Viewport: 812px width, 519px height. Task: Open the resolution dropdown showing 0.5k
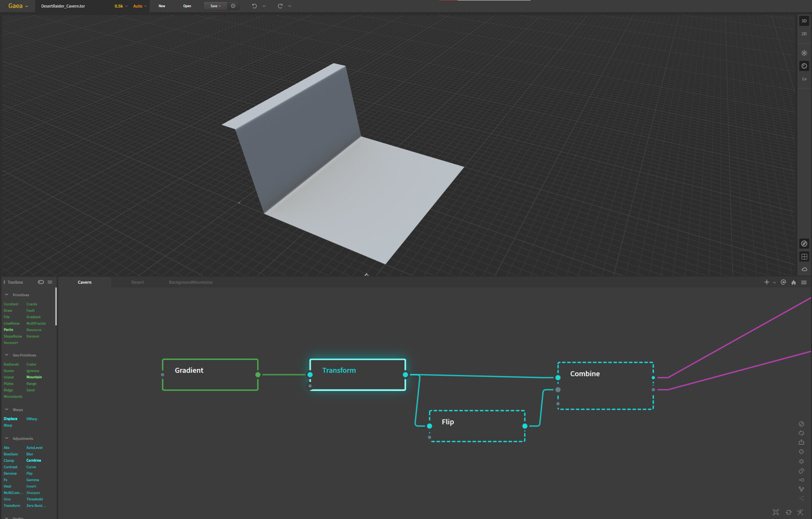pos(120,6)
